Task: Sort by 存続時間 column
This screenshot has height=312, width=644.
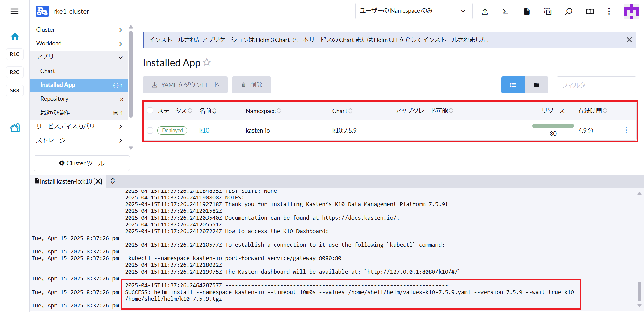Action: [x=593, y=111]
